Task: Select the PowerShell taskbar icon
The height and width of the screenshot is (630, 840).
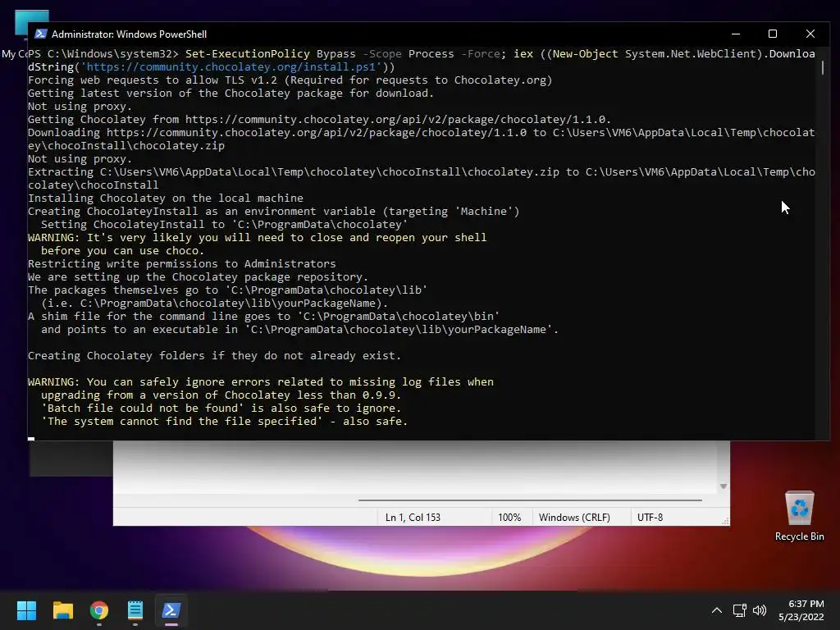Action: coord(171,610)
